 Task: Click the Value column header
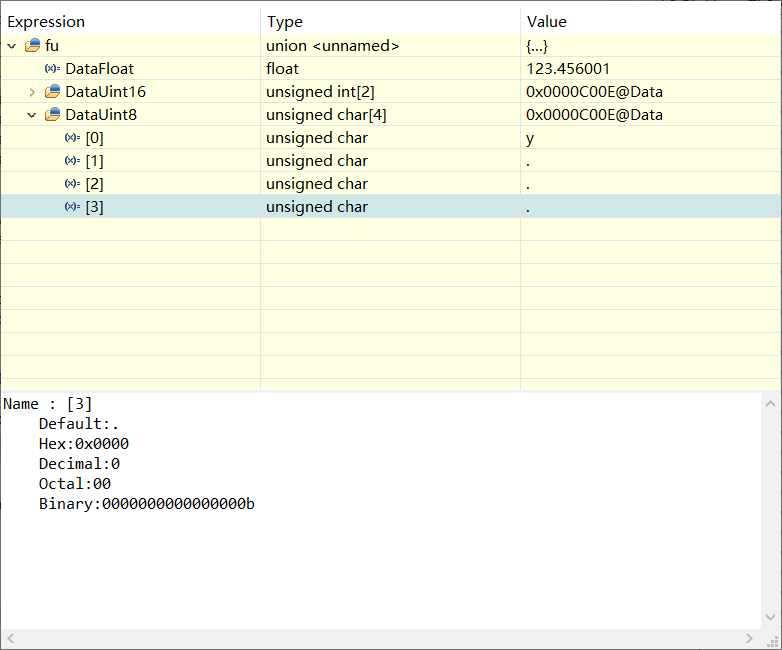[547, 21]
